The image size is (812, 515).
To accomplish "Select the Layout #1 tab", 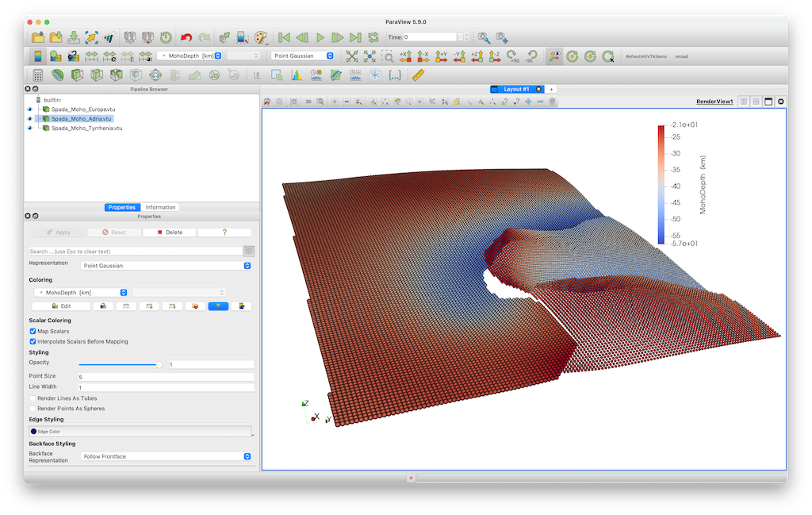I will point(516,89).
